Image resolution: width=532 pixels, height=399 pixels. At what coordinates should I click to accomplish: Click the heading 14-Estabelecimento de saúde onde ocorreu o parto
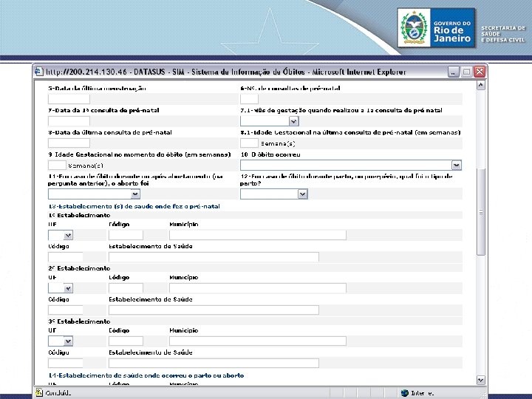pyautogui.click(x=146, y=375)
